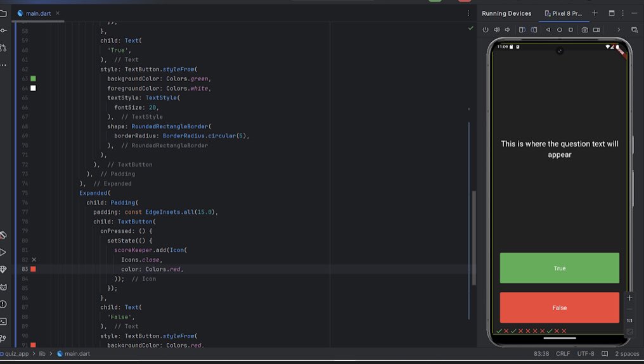
Task: Tap the green True button in emulator
Action: pos(560,268)
